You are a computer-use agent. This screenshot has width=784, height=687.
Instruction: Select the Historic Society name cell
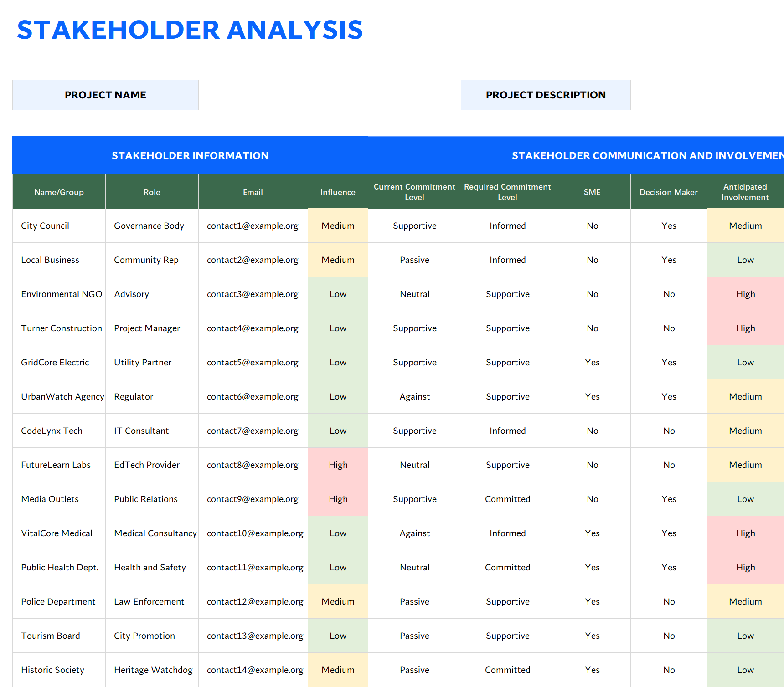tap(59, 670)
